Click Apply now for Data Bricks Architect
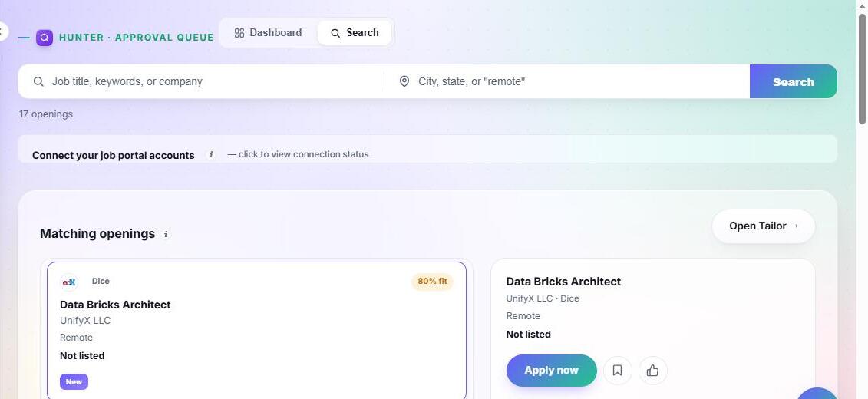The image size is (868, 399). pyautogui.click(x=551, y=370)
